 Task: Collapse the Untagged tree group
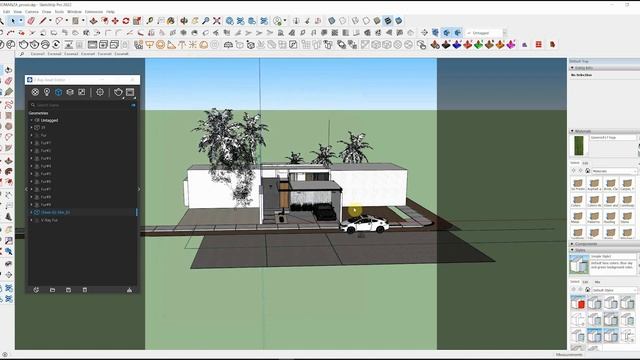pyautogui.click(x=31, y=120)
